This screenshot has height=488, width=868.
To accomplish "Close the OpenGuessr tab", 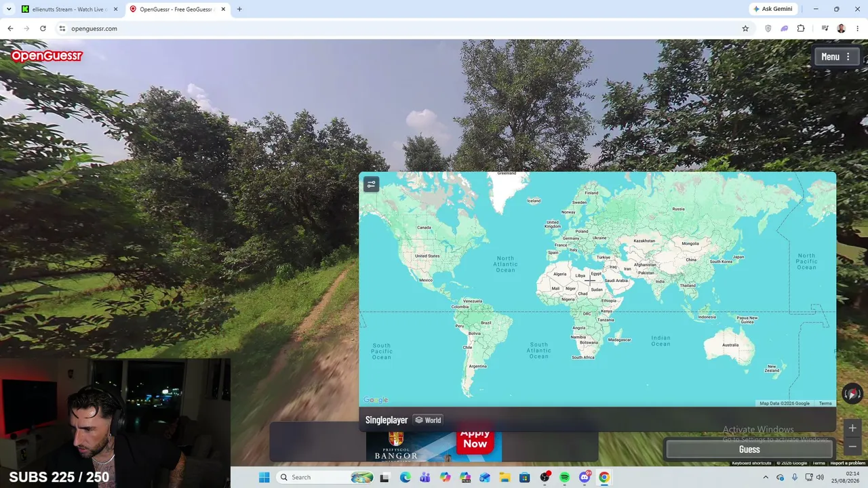I will pos(223,9).
